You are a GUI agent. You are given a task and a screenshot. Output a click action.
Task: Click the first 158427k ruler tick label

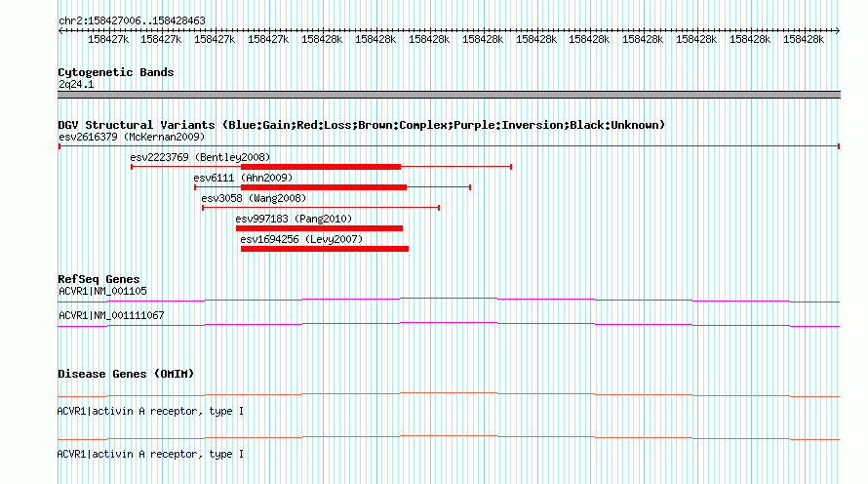tap(108, 39)
